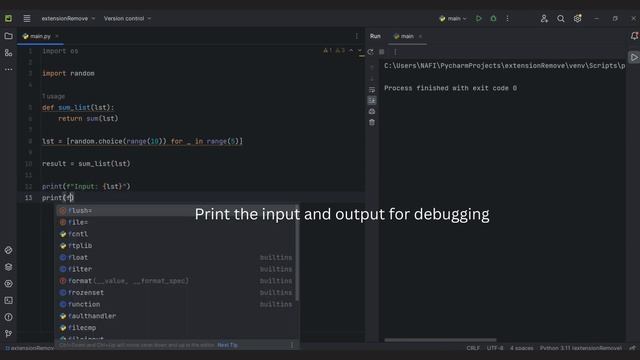Open more run actions vertical dots
Screen dimensions: 640x360
[x=507, y=18]
